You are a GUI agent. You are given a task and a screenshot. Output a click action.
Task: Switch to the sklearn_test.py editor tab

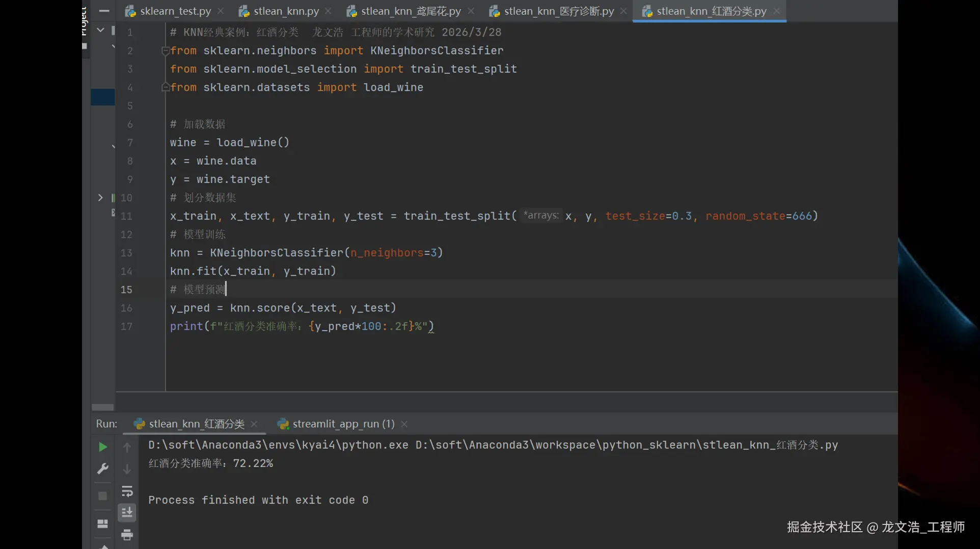pyautogui.click(x=175, y=11)
